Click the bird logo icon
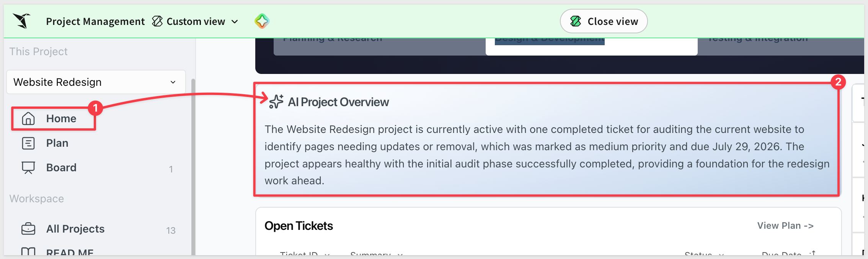The width and height of the screenshot is (868, 259). pyautogui.click(x=21, y=21)
